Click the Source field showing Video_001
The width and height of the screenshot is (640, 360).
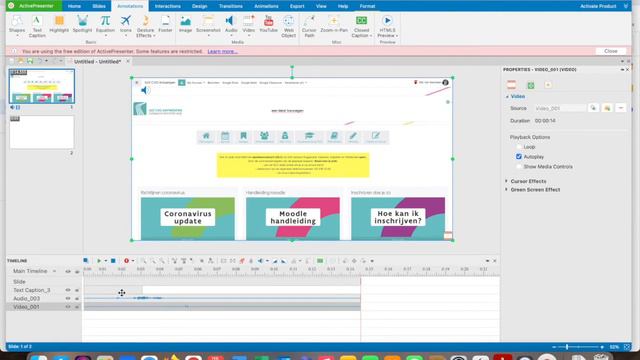[560, 108]
